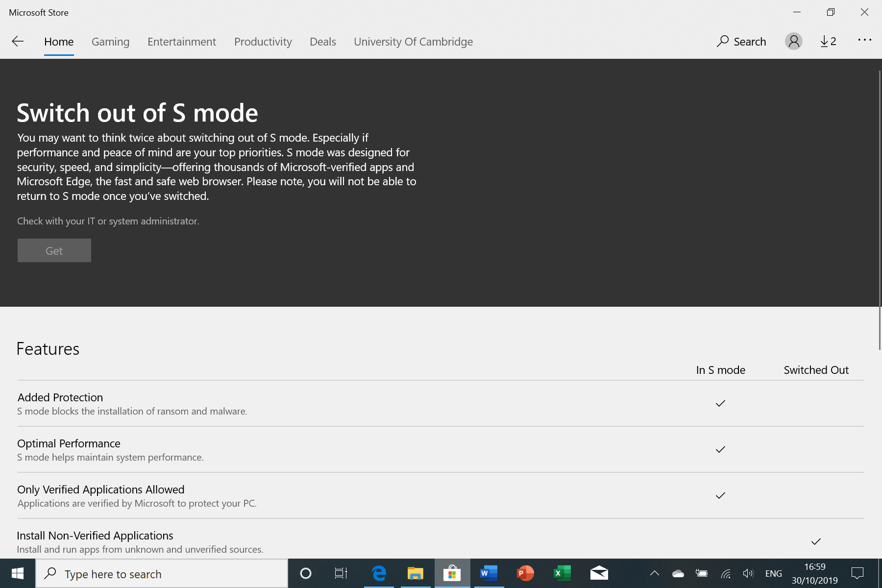
Task: View downloads and updates queue
Action: (829, 41)
